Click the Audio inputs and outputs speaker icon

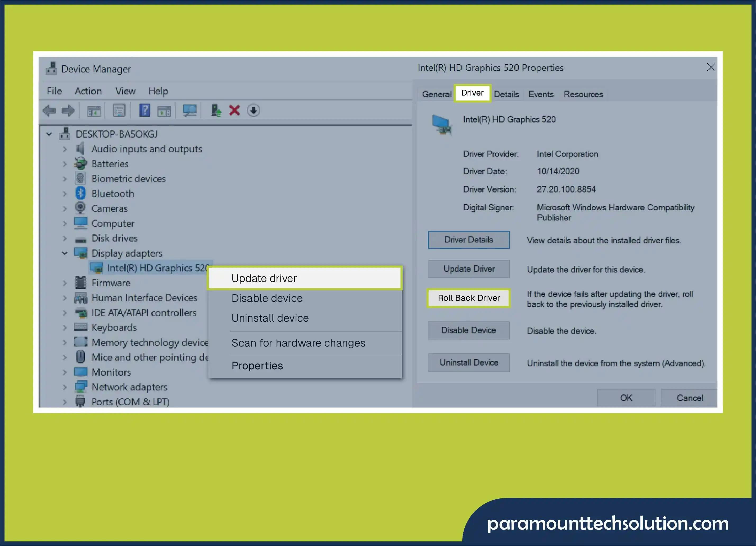(x=80, y=149)
